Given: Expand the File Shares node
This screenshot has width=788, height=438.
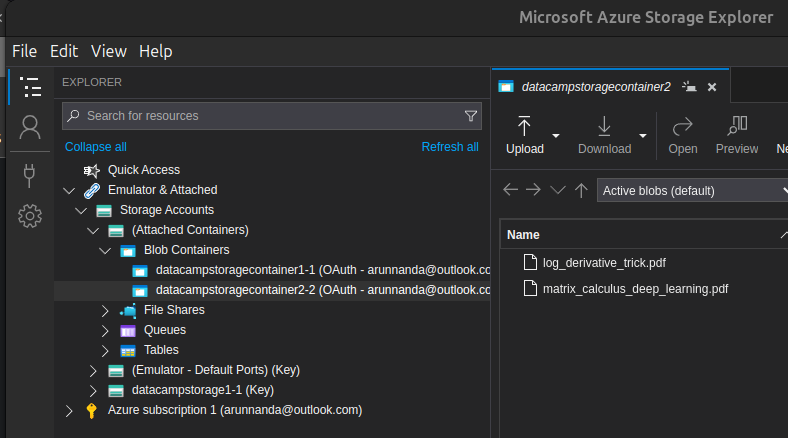Looking at the screenshot, I should (x=105, y=311).
